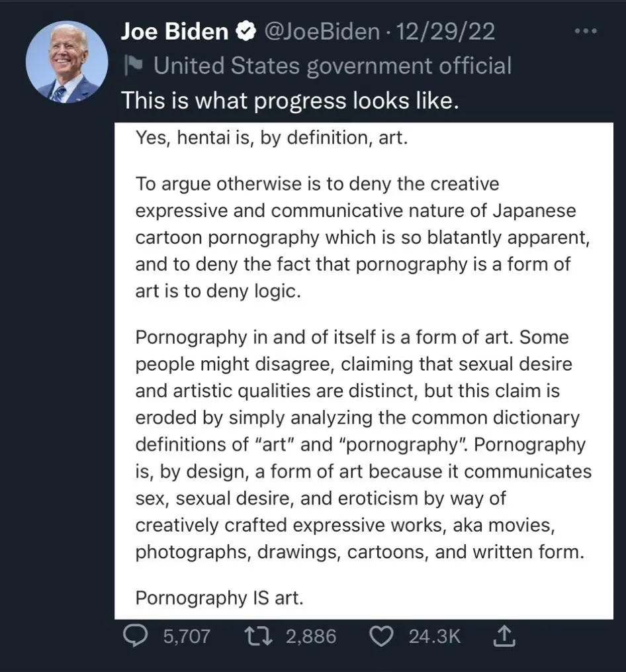The image size is (626, 672).
Task: Select the "This is what progress looks like." text
Action: pos(289,101)
